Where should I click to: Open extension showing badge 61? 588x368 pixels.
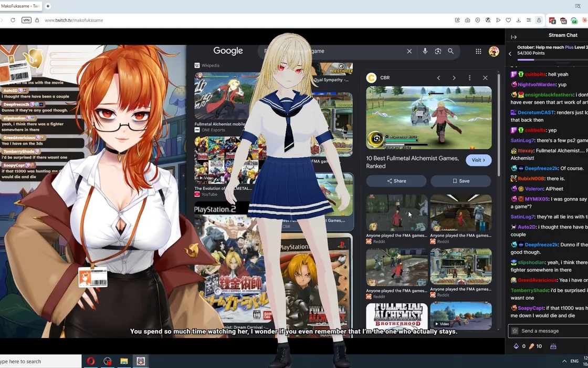point(563,21)
